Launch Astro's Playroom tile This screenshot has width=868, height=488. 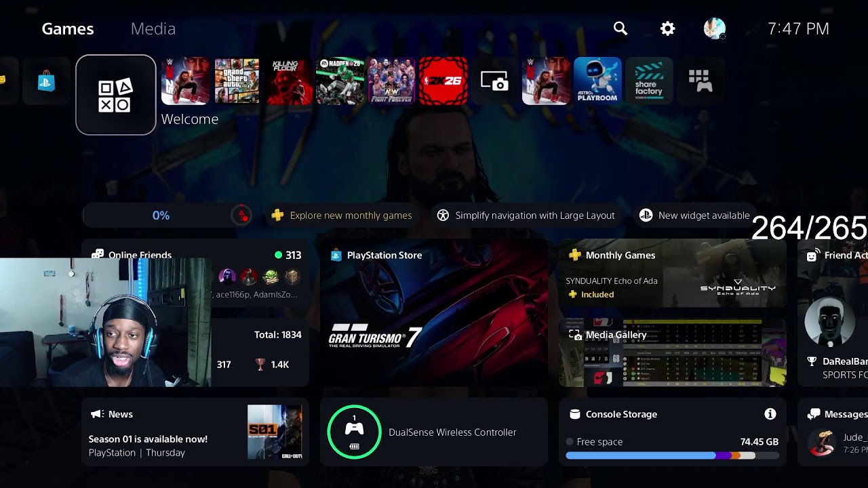pyautogui.click(x=597, y=81)
